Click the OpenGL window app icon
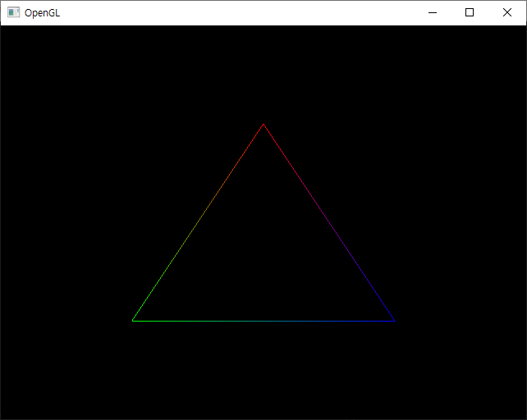 13,12
